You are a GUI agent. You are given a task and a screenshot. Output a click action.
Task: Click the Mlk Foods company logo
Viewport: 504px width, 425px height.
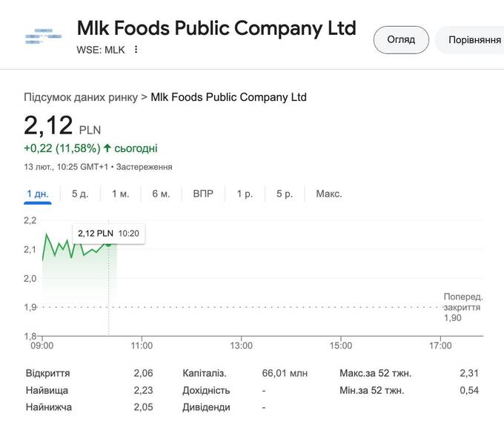point(42,36)
